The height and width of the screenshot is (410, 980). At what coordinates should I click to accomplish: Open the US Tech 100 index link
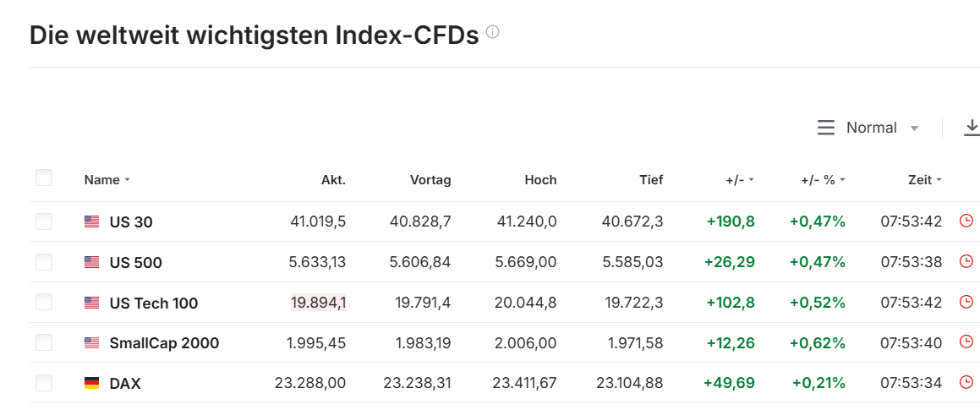153,303
